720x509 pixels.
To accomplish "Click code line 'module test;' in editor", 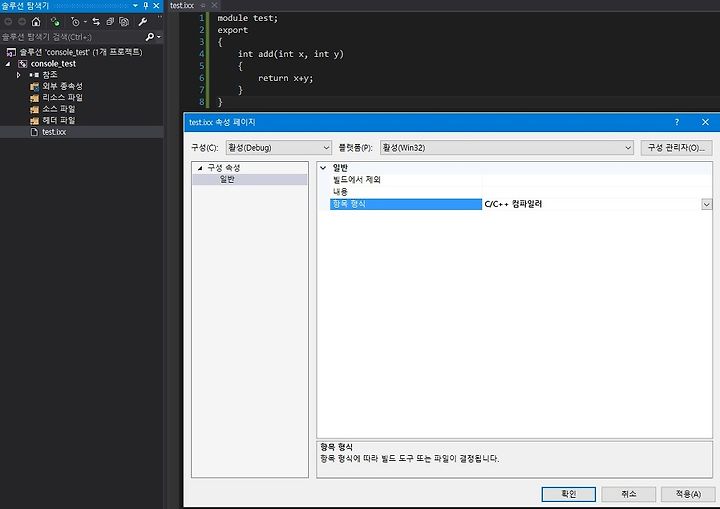I will (x=248, y=18).
